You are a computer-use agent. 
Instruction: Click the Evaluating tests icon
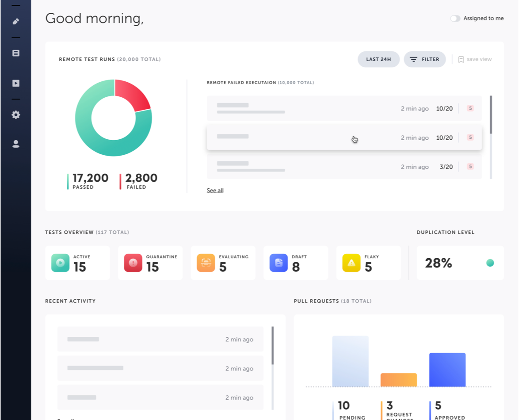(x=206, y=263)
